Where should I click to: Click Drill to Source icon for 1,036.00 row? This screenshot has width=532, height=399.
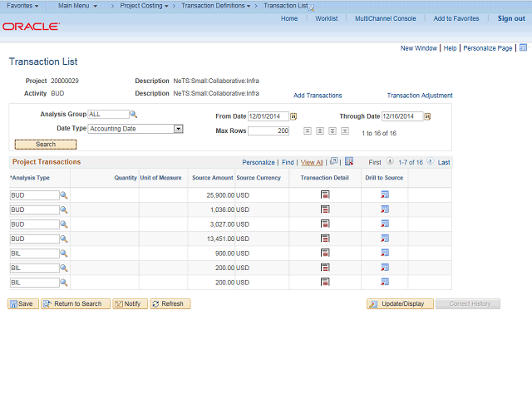(385, 209)
